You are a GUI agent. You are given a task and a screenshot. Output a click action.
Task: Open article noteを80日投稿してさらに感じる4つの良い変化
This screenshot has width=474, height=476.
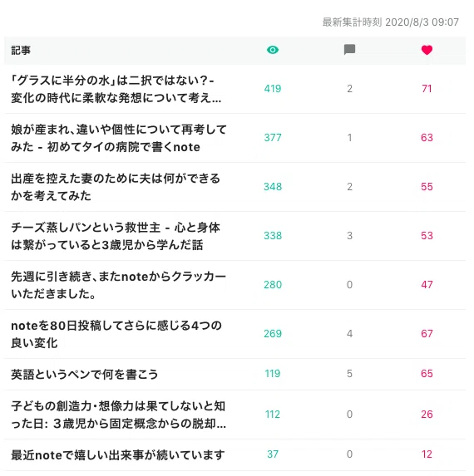116,334
